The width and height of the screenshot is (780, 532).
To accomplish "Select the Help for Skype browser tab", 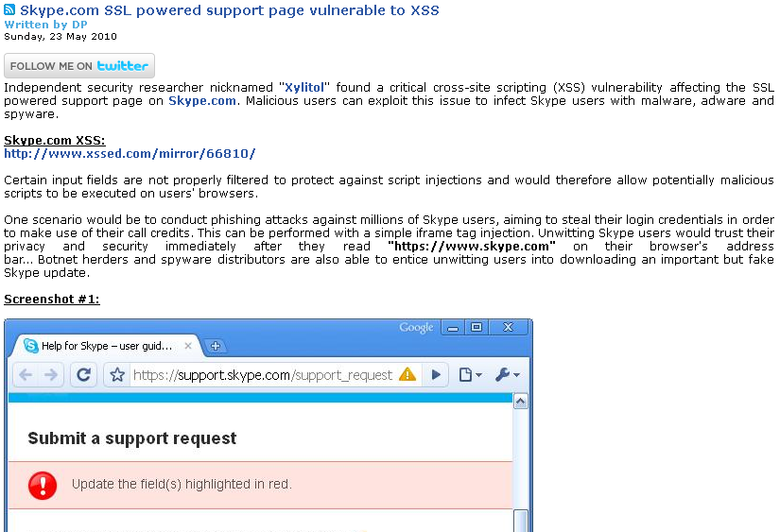I will coord(107,346).
